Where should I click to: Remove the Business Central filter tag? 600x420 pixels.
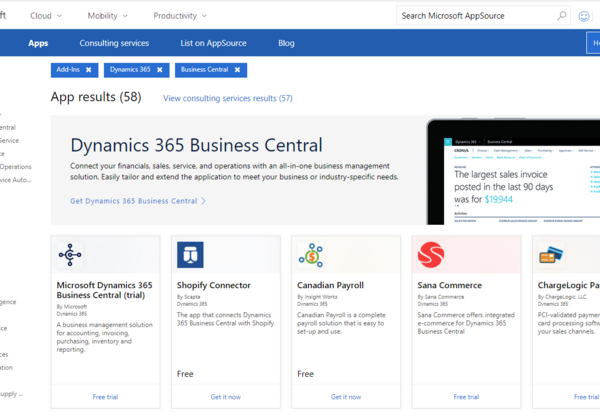click(x=238, y=70)
